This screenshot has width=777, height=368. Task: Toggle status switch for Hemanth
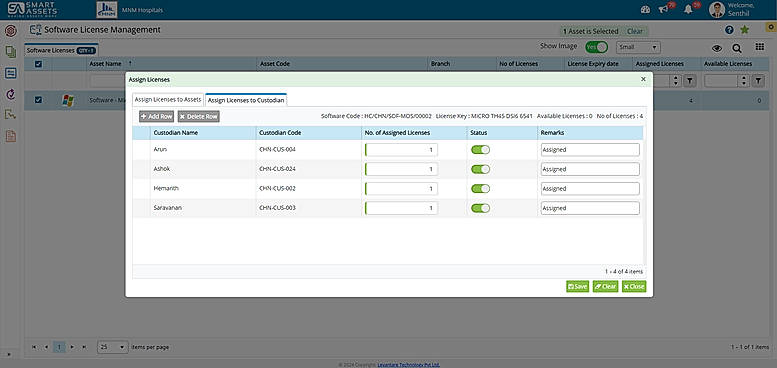click(x=480, y=189)
